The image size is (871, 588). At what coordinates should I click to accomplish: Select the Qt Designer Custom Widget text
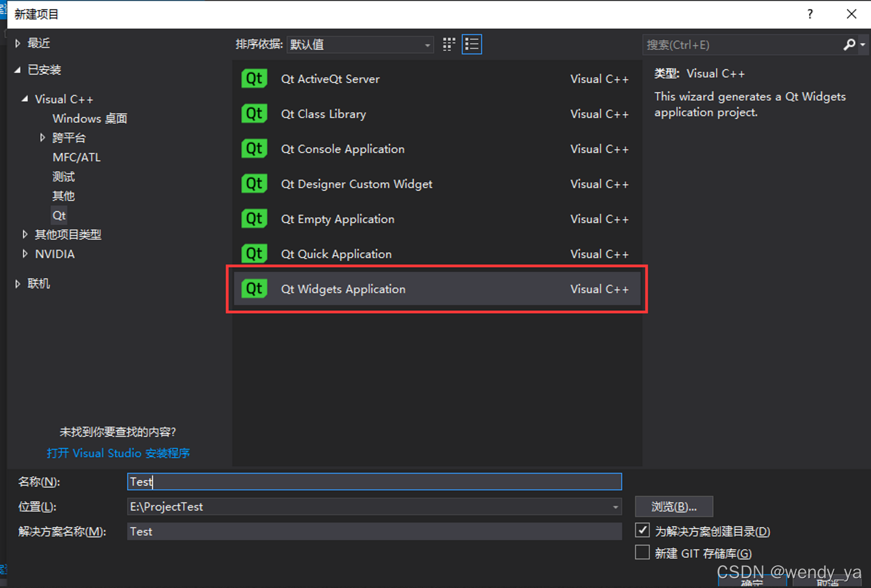tap(356, 184)
